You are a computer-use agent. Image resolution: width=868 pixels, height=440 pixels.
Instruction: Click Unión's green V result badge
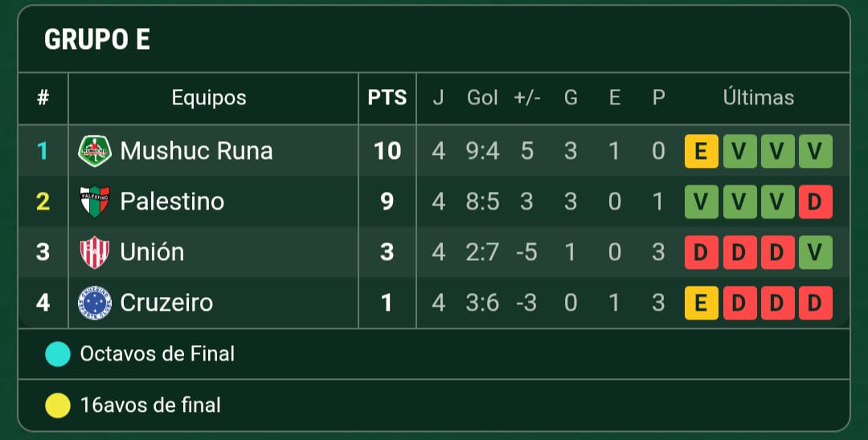(815, 252)
